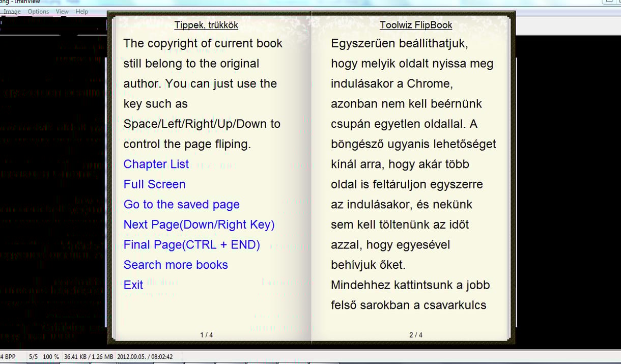Jump to Final Page(CTRL + END)
The height and width of the screenshot is (364, 621).
(x=192, y=245)
